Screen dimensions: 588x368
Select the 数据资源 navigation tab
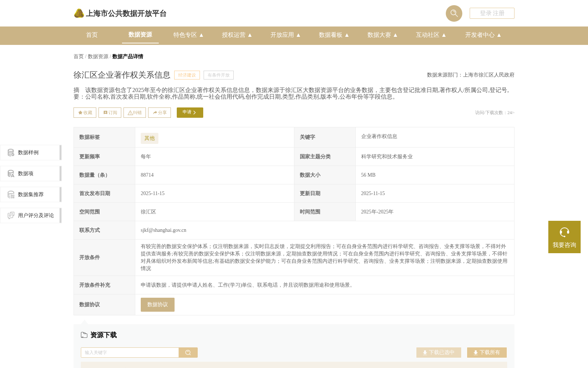(x=140, y=35)
